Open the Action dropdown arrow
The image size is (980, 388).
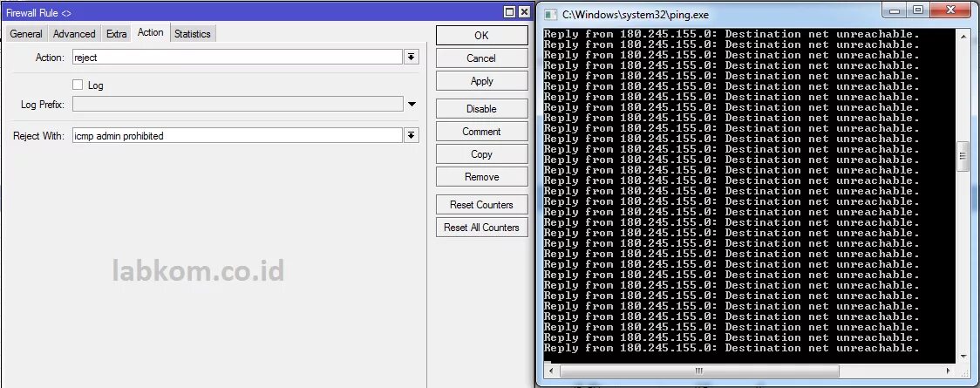412,58
